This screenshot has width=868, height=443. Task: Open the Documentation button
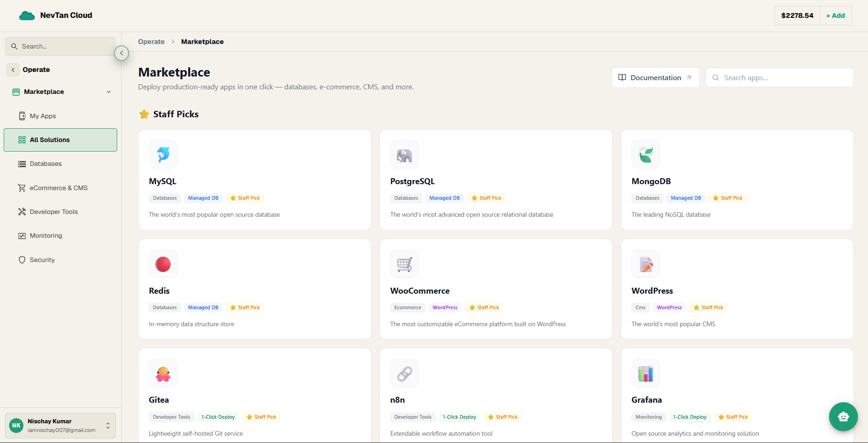[655, 77]
